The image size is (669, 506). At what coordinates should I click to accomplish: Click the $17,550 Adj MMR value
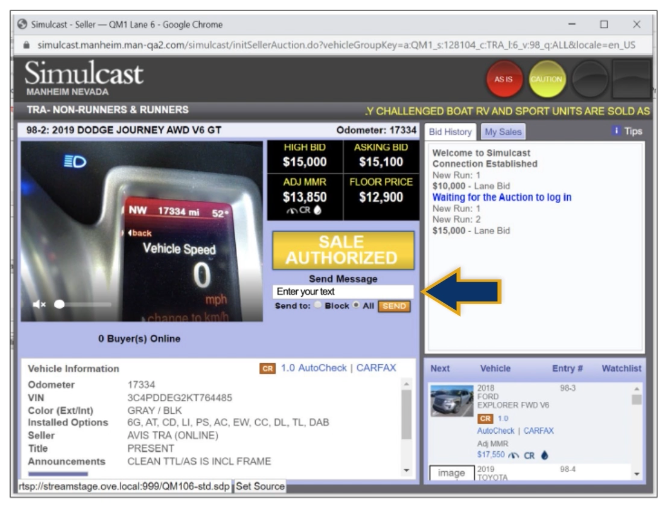pos(491,455)
